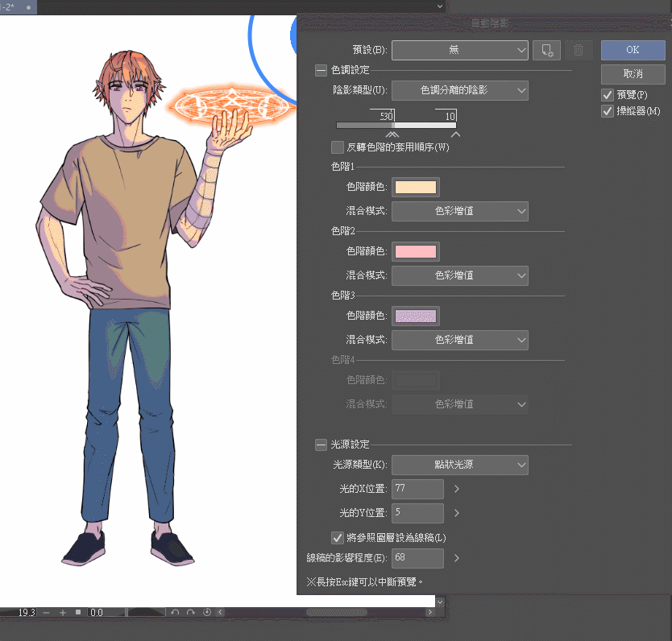Screen dimensions: 672x641
Task: Zoom in canvas with plus icon
Action: [x=63, y=613]
